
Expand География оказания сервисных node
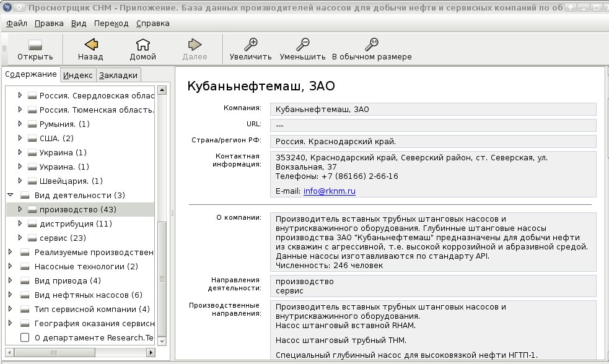coord(11,323)
